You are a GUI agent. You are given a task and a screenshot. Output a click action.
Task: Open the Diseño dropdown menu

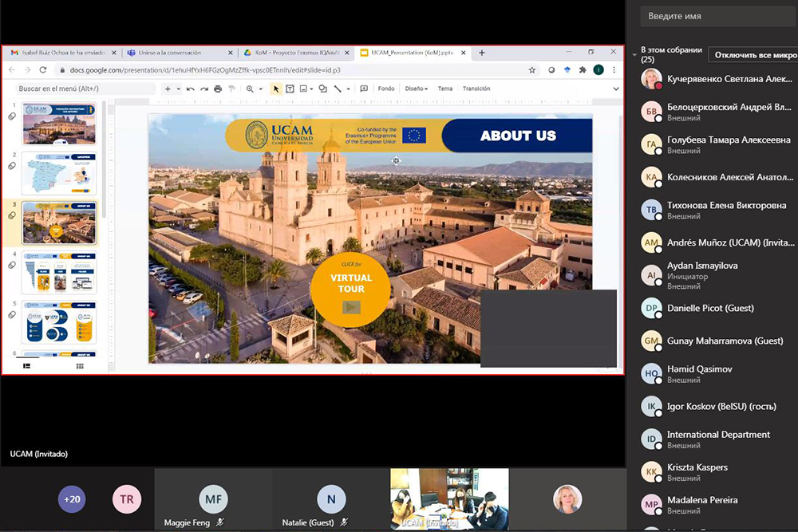(416, 89)
